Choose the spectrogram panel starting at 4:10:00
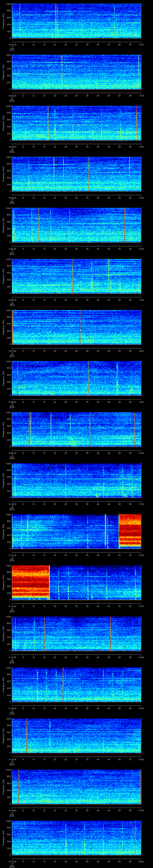The width and height of the screenshot is (153, 868). (x=76, y=481)
